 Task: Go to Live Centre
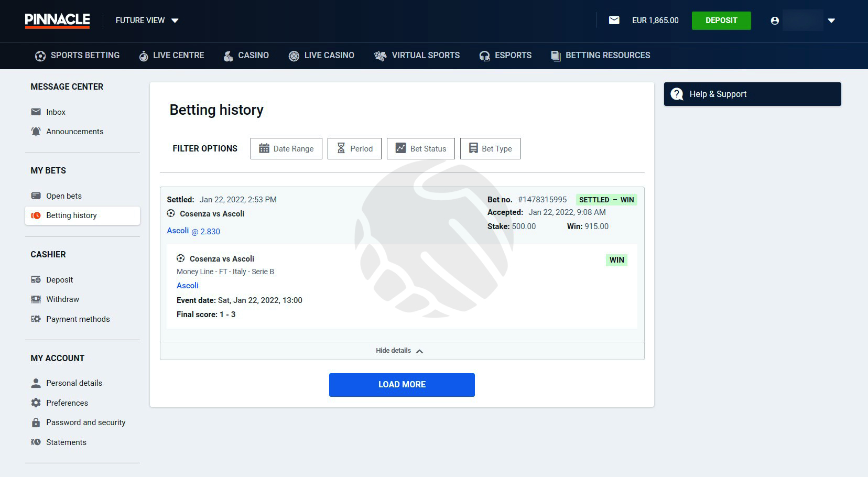(x=171, y=56)
